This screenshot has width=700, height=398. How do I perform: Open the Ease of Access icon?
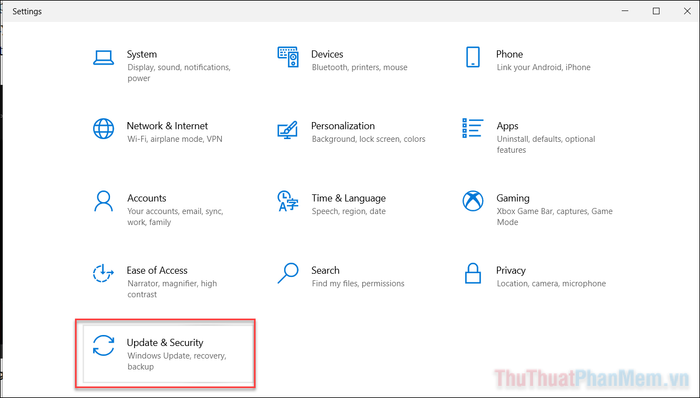click(103, 274)
